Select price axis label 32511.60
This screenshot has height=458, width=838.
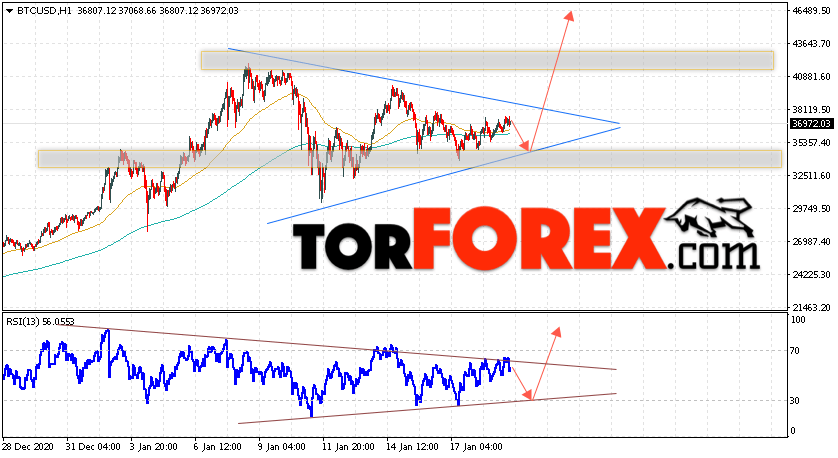coord(811,176)
